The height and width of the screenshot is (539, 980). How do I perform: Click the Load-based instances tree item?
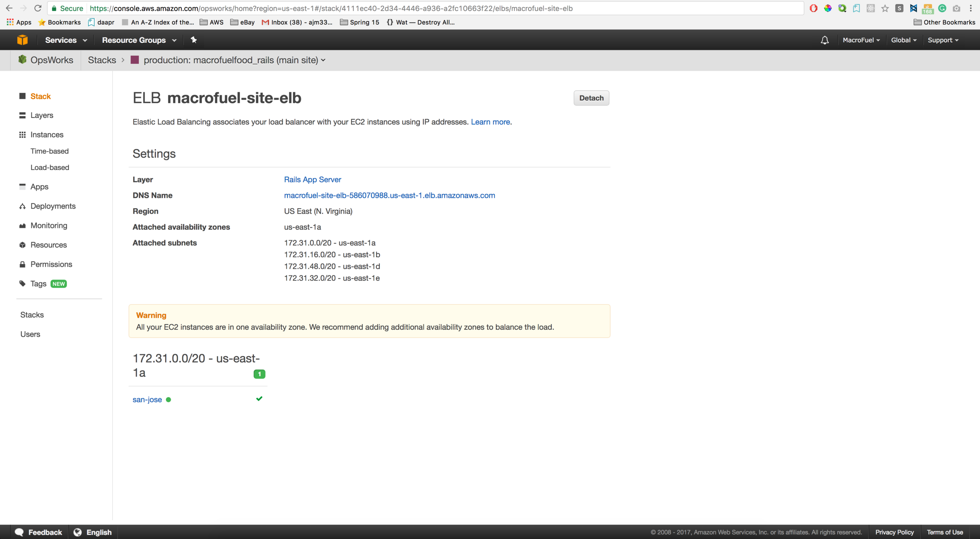pyautogui.click(x=50, y=167)
